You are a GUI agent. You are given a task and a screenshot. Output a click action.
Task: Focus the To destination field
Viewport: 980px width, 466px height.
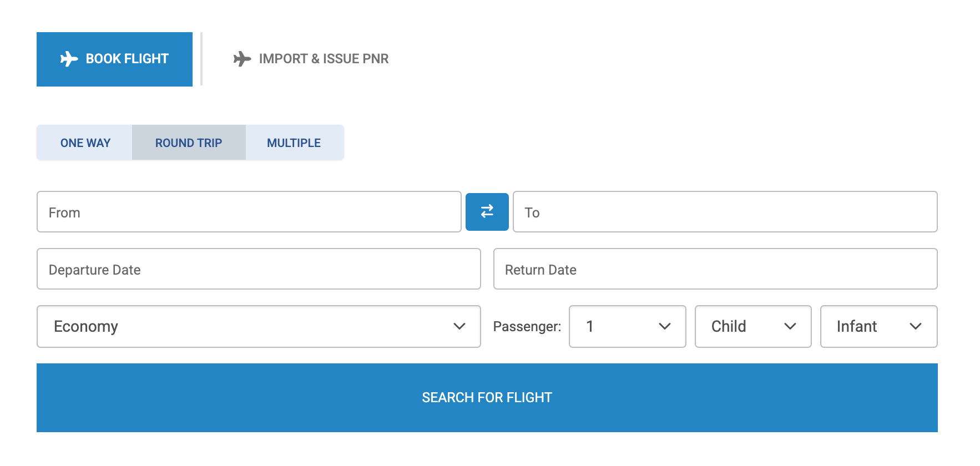725,212
